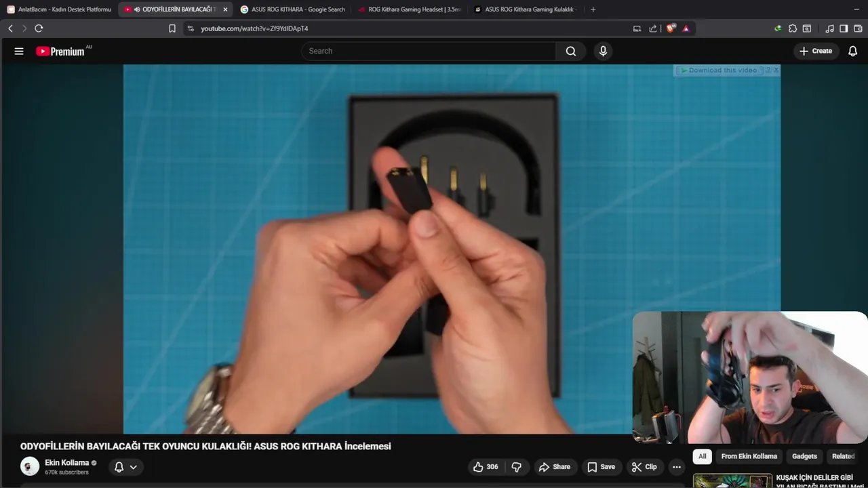Open the tab search window icon
The image size is (868, 488).
807,28
